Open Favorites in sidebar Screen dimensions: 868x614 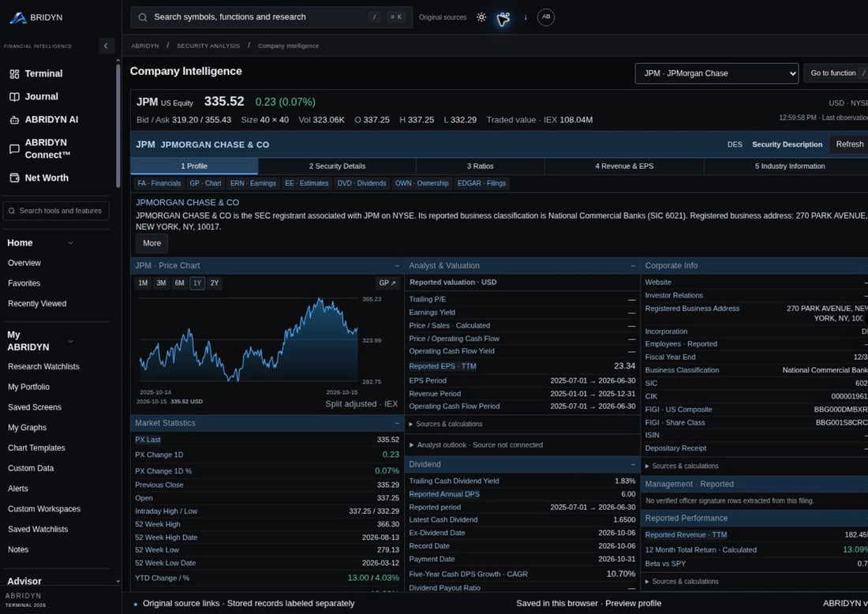[24, 283]
